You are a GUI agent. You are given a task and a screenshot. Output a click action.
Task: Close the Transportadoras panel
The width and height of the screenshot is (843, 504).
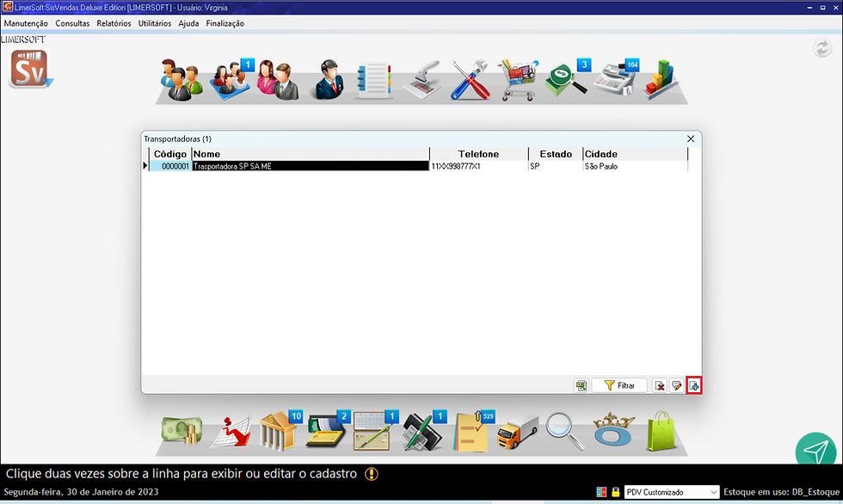(x=691, y=138)
